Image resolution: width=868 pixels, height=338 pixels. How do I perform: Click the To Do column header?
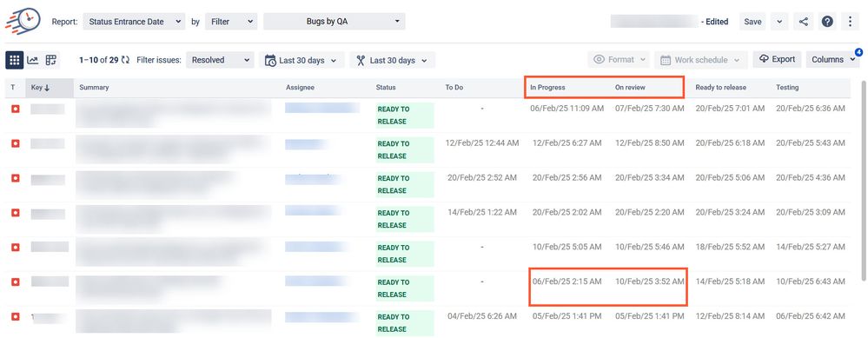click(x=454, y=88)
